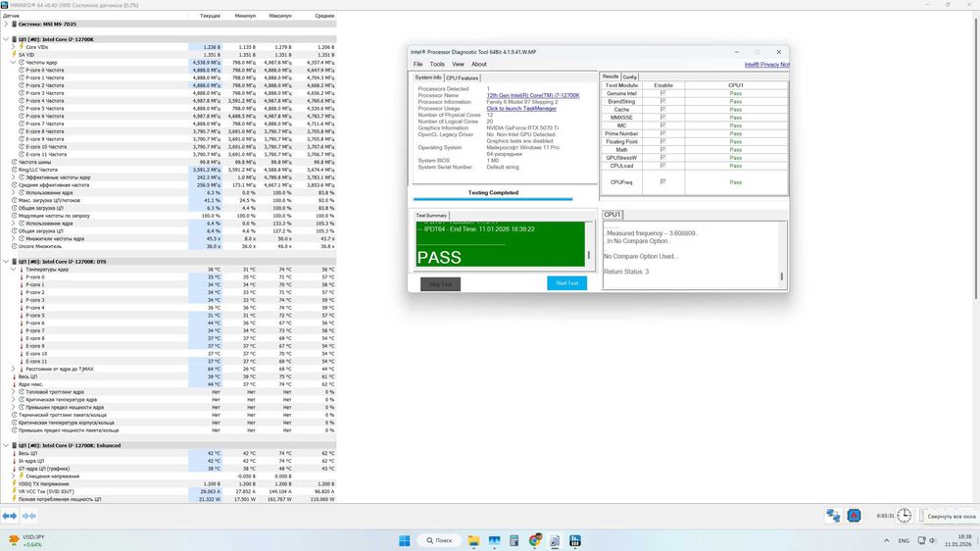The image size is (980, 551).
Task: Click Start Test button
Action: point(566,283)
